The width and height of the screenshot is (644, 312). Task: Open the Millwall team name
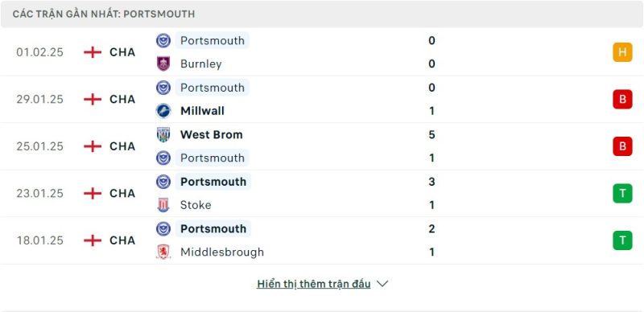(x=202, y=111)
